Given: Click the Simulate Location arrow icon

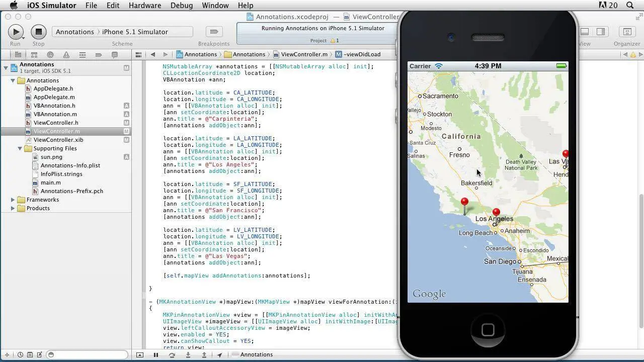Looking at the screenshot, I should click(x=220, y=355).
